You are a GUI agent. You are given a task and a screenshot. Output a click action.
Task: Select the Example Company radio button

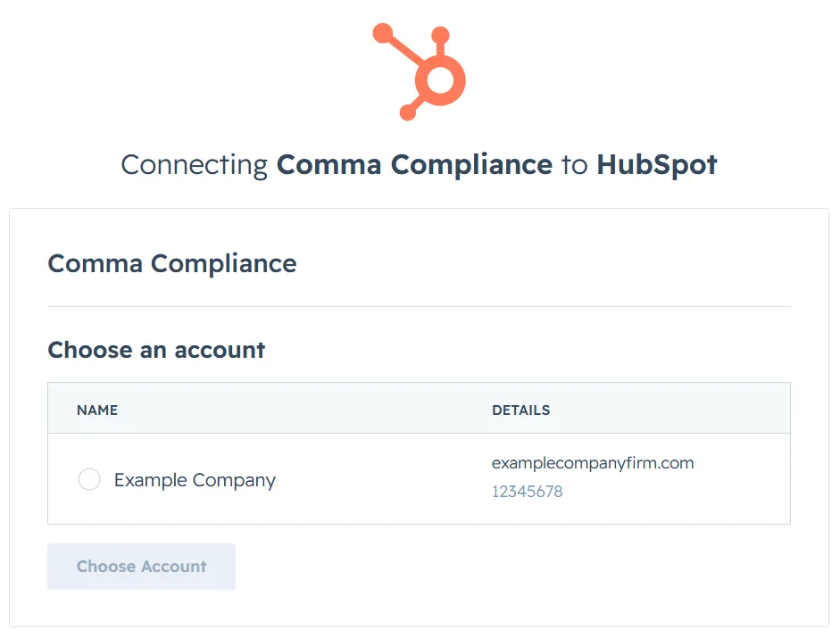pyautogui.click(x=89, y=479)
